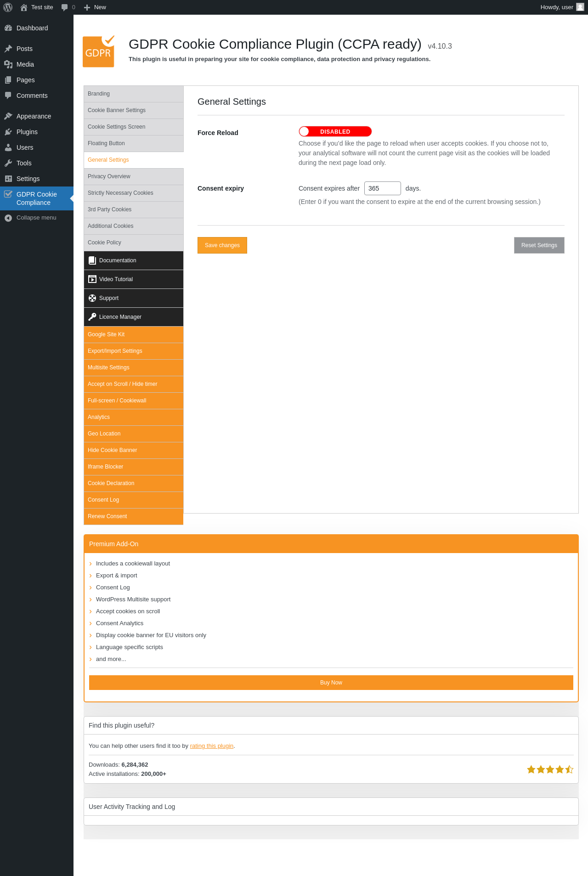The width and height of the screenshot is (588, 876).
Task: Click the Collapse menu arrow icon
Action: point(8,218)
